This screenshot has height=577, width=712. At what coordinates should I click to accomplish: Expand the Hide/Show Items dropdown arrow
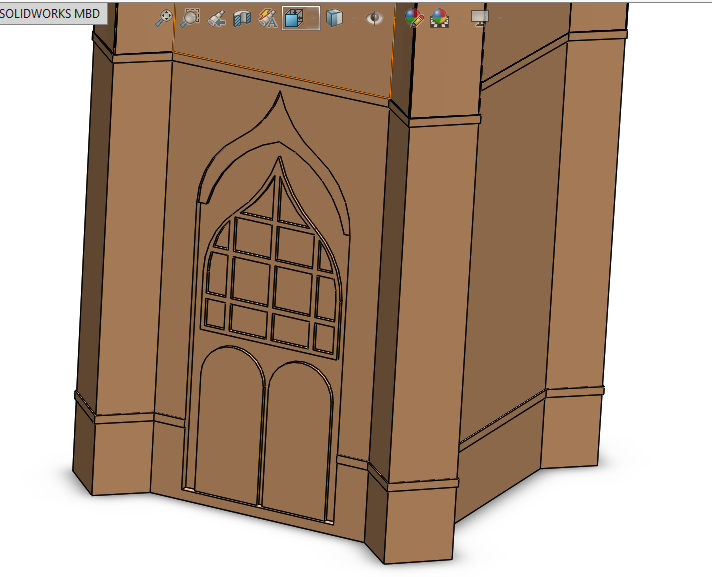[x=391, y=18]
